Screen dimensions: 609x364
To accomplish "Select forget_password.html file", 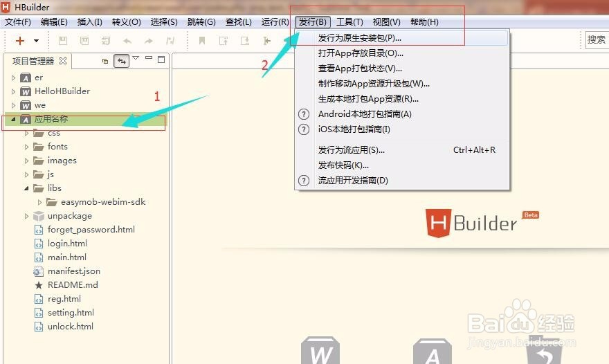I will click(x=91, y=230).
